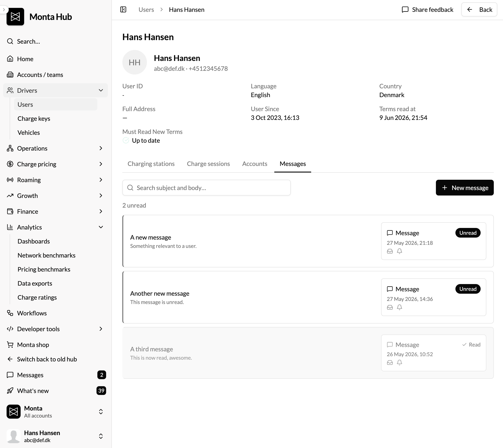Click the HH avatar circle
503x448 pixels.
pos(135,62)
